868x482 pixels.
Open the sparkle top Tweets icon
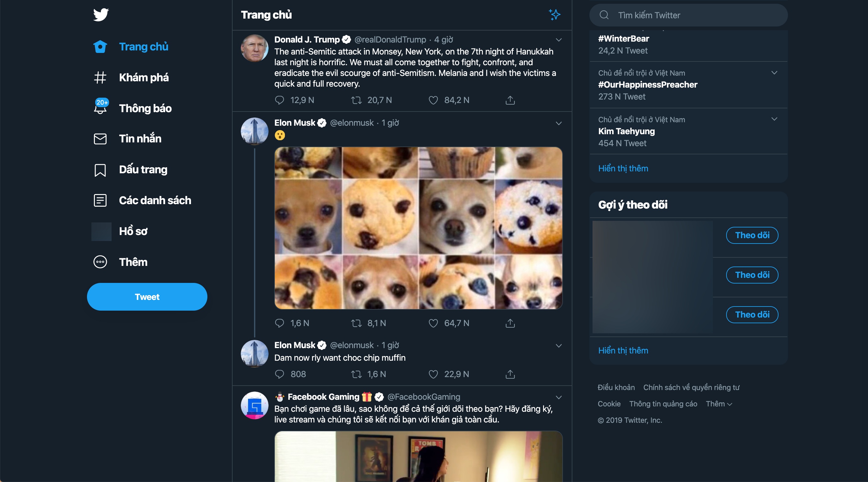pos(554,15)
